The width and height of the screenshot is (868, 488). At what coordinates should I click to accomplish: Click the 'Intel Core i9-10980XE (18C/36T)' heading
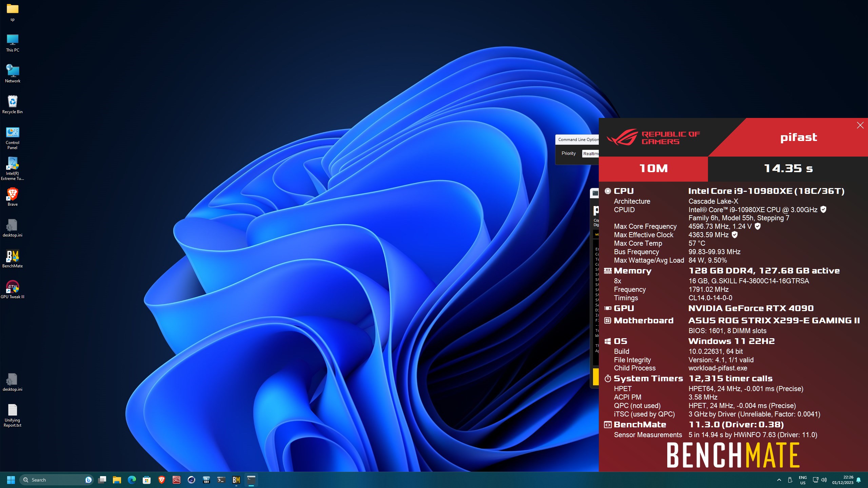(x=766, y=191)
